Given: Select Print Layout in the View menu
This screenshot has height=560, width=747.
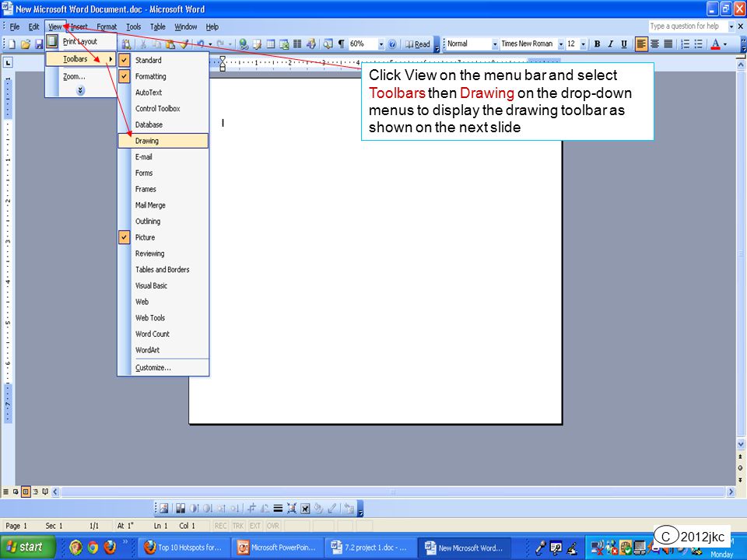Looking at the screenshot, I should (81, 41).
